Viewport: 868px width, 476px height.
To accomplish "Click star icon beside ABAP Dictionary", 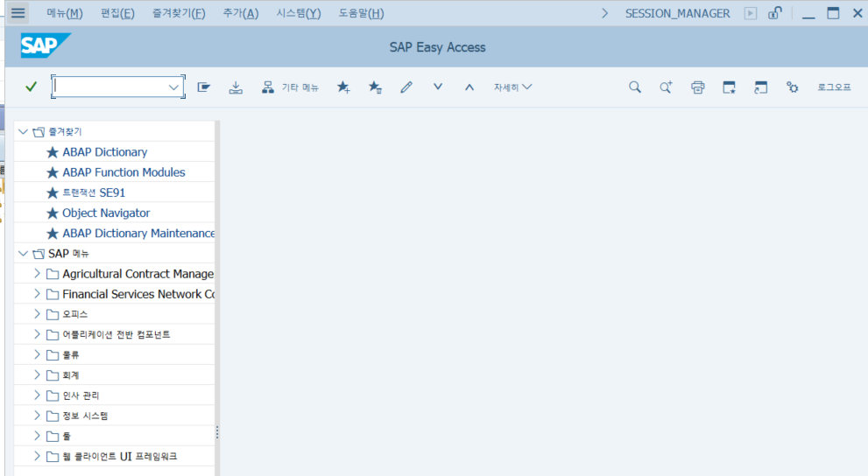I will point(53,152).
